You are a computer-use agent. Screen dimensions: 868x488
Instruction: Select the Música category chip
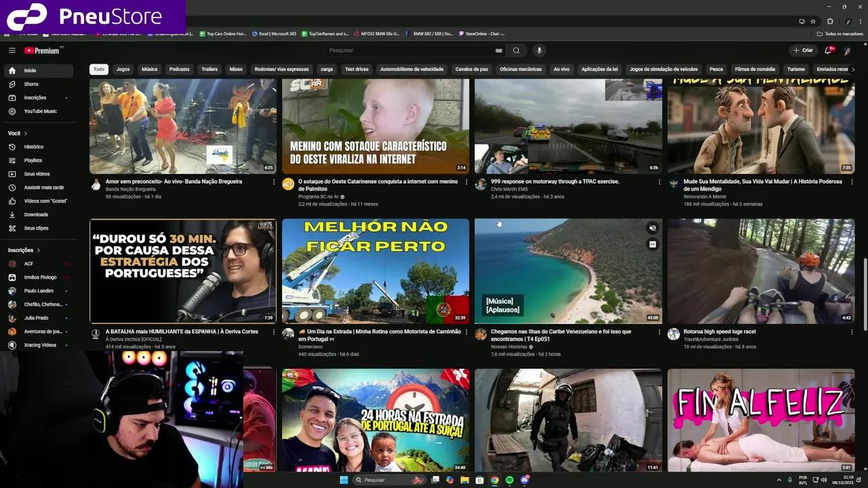pos(149,69)
